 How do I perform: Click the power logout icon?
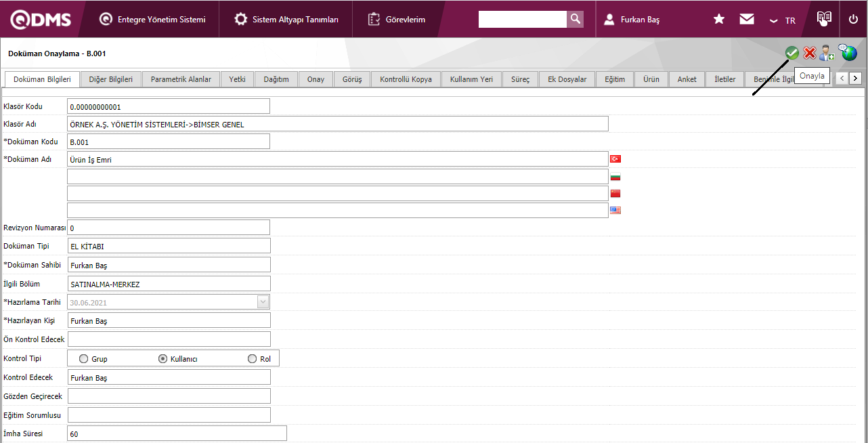click(x=853, y=19)
